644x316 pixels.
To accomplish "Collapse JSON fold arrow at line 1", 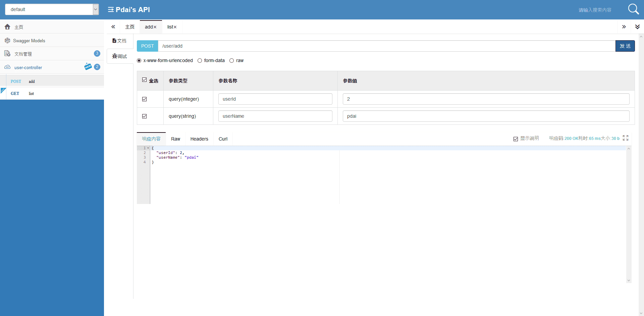I will tap(148, 148).
